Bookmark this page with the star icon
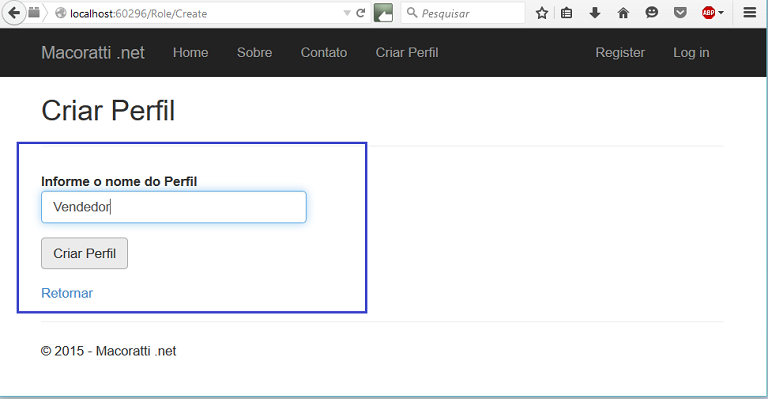Screen dimensions: 768x399 click(541, 13)
